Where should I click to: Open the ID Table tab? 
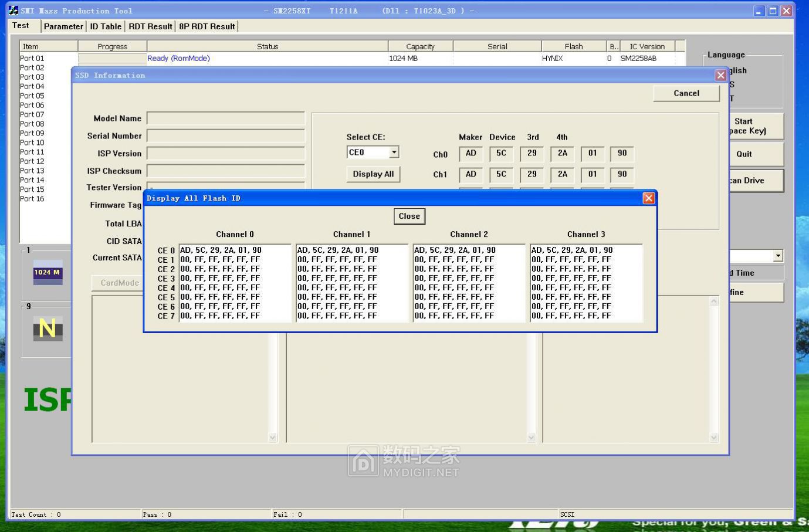pos(106,26)
